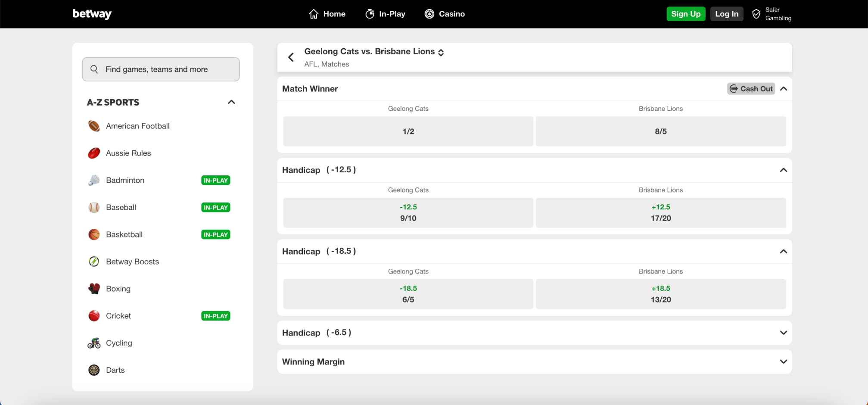Open the match selector dropdown arrows

[441, 52]
